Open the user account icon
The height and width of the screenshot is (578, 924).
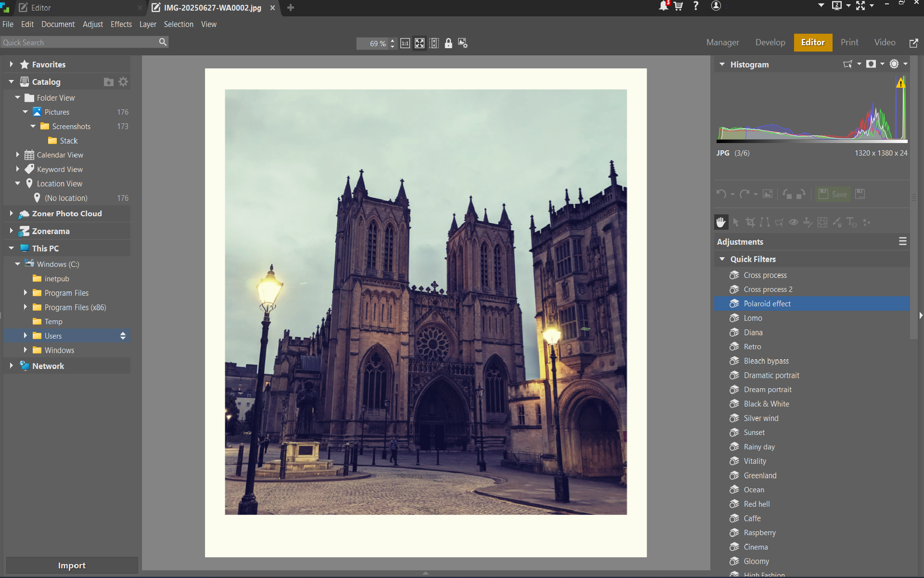point(716,6)
